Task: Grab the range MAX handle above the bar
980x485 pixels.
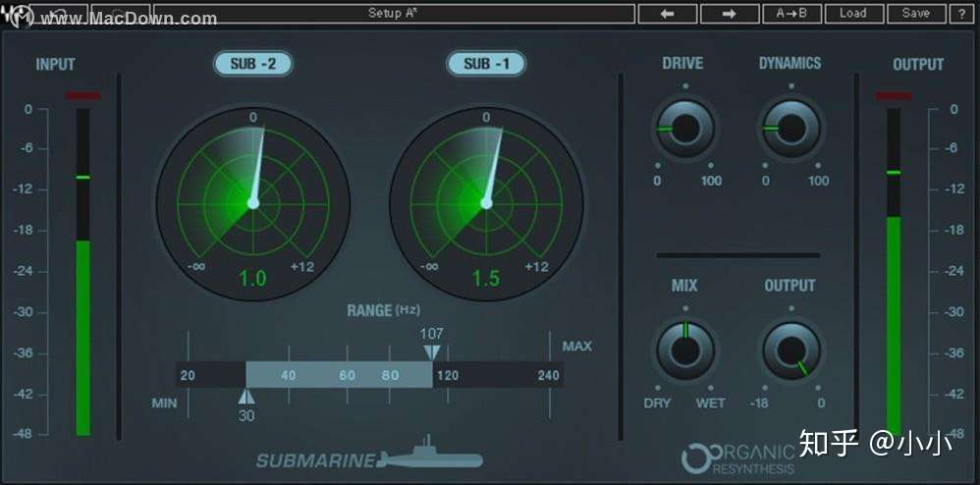Action: [432, 352]
